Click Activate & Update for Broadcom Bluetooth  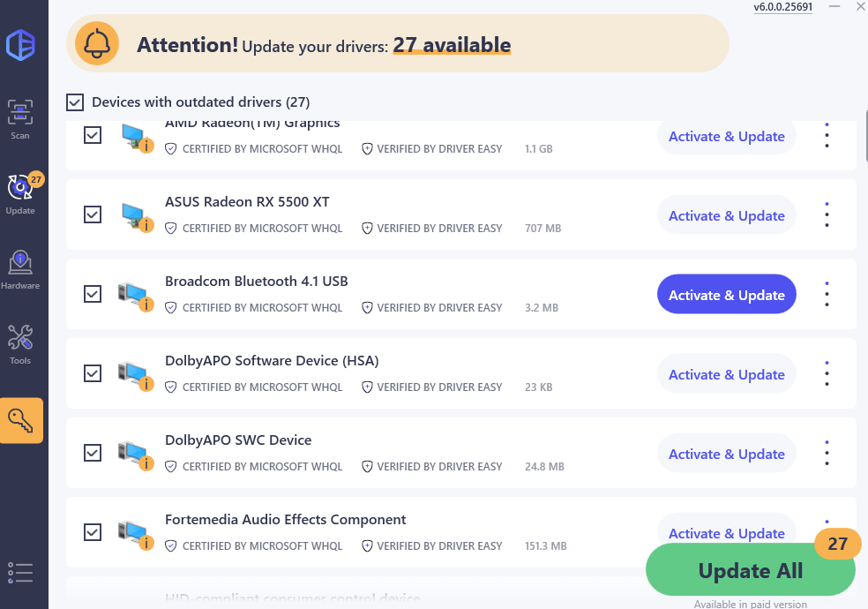pos(726,295)
